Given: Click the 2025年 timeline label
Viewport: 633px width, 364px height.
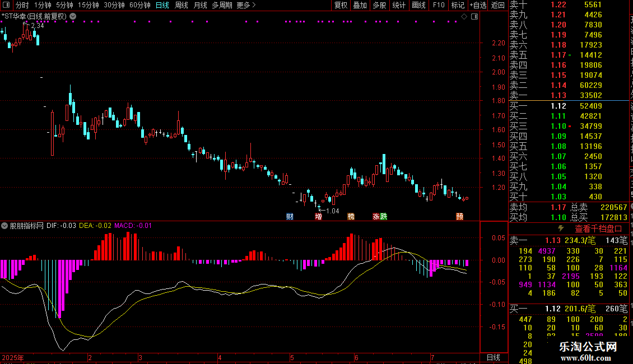Looking at the screenshot, I should click(13, 357).
